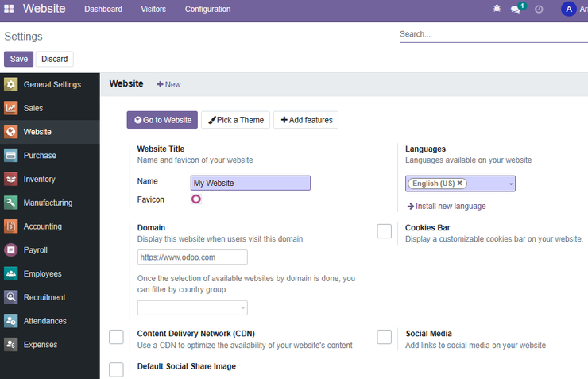Open the country group dropdown
The height and width of the screenshot is (379, 588).
click(192, 307)
